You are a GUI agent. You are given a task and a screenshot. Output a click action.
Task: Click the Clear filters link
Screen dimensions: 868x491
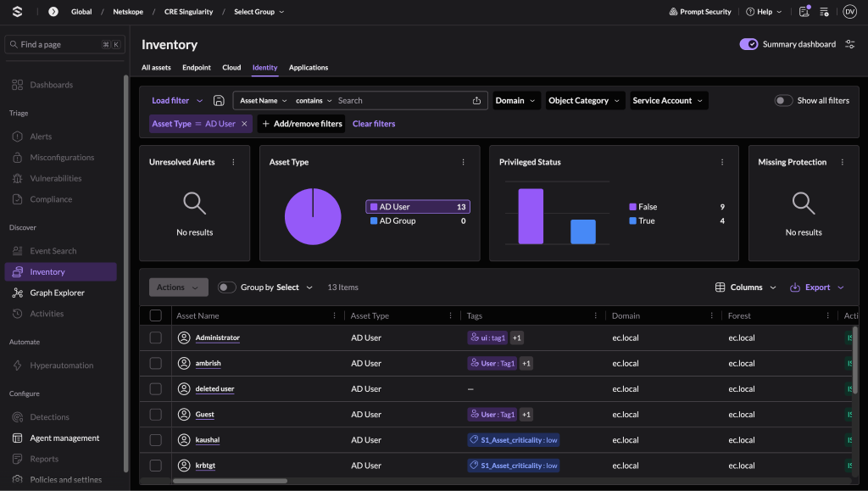click(374, 124)
